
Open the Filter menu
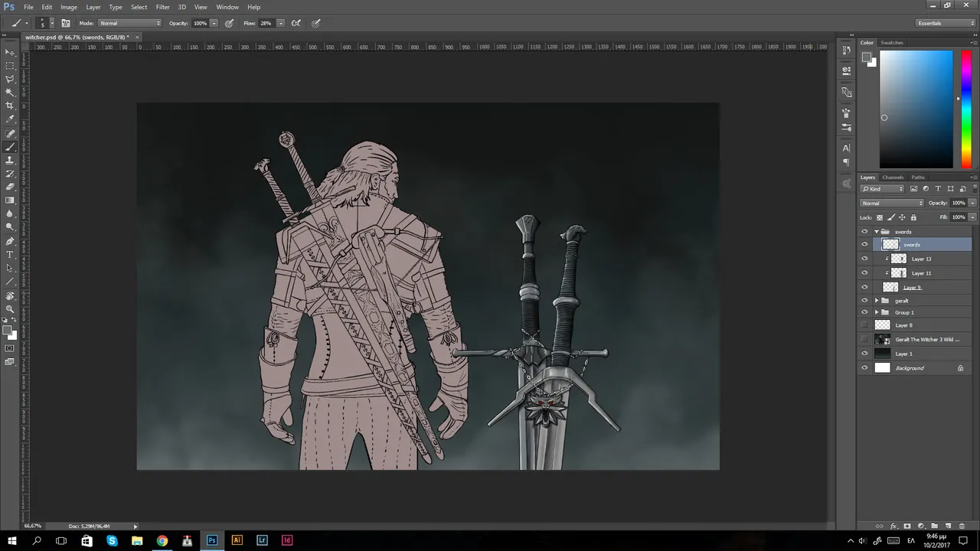coord(163,7)
